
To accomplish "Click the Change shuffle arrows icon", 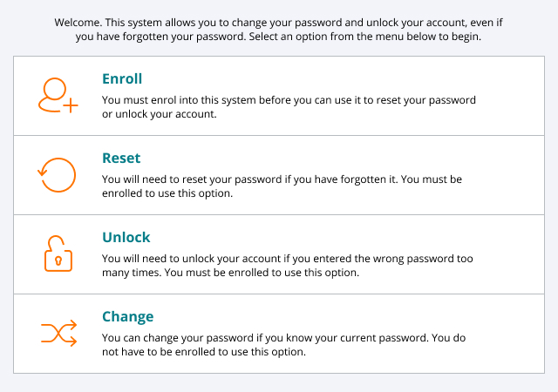I will click(58, 333).
